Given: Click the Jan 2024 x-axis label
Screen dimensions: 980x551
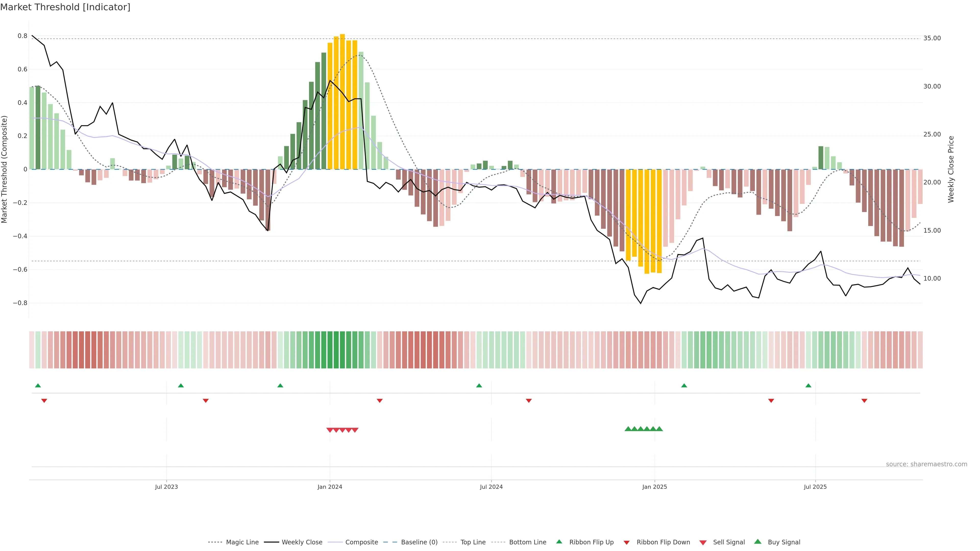Looking at the screenshot, I should pos(329,487).
